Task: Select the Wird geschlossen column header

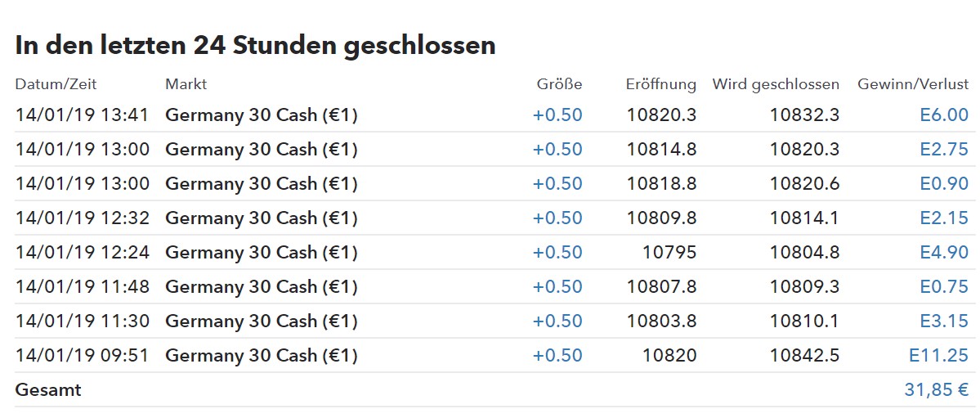Action: 776,84
